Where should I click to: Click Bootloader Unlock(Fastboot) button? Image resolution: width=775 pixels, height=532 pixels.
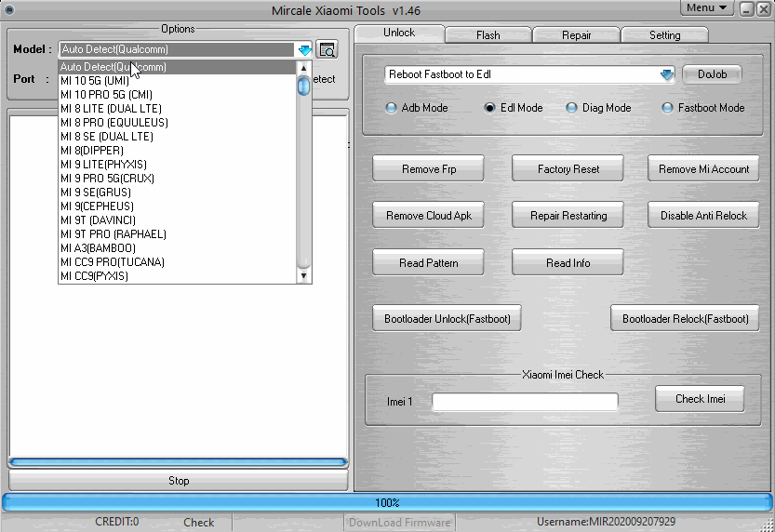[448, 319]
